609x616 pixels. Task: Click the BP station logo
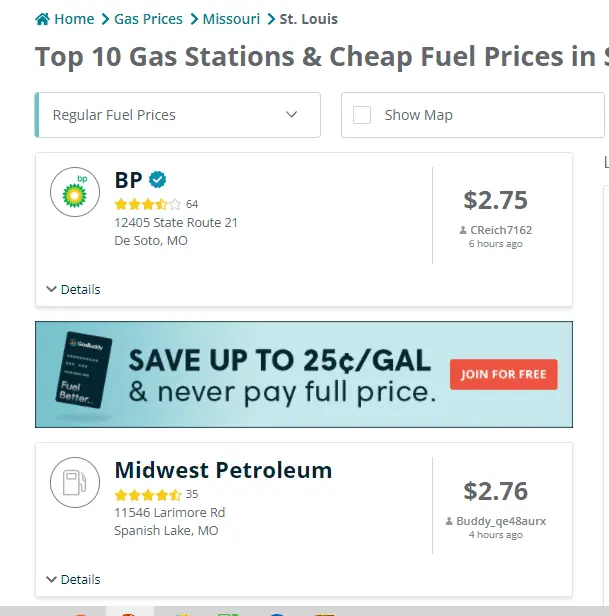click(x=75, y=192)
